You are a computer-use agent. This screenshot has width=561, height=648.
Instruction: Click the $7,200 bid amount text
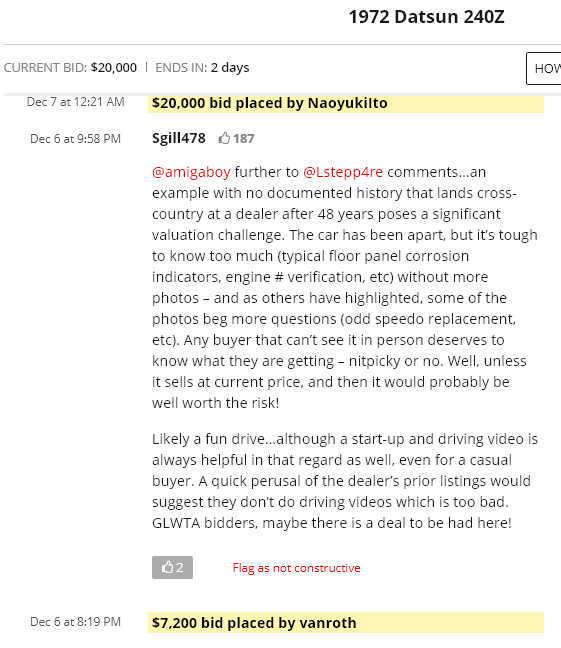coord(174,623)
